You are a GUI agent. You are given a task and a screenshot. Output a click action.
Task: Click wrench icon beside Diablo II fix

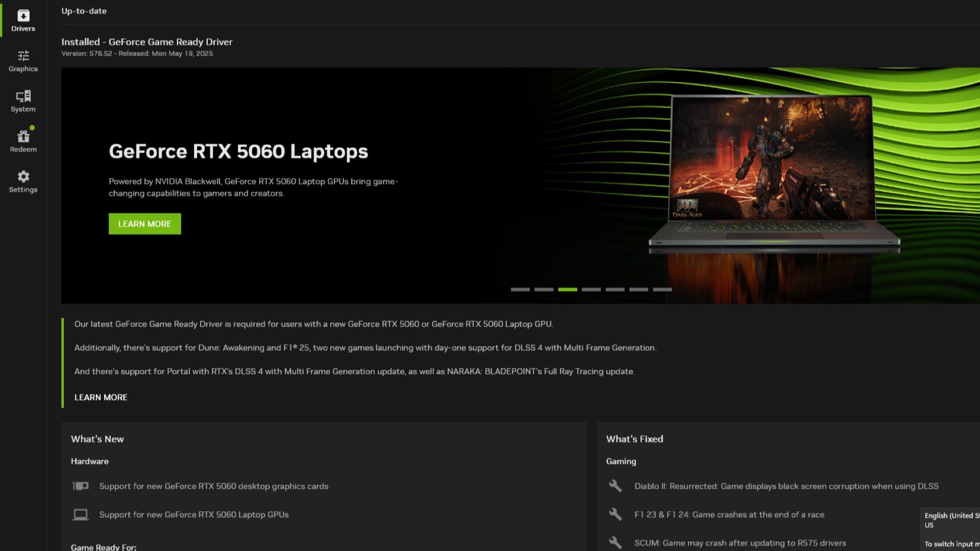point(615,486)
